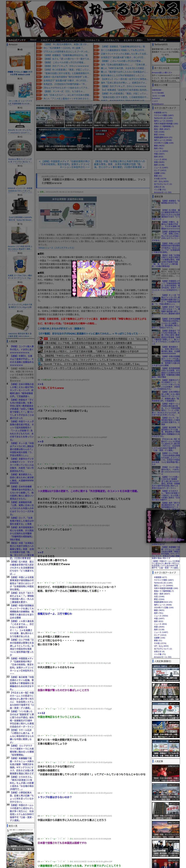186x868 pixels.
Task: Click the http://crx7601.com URL in header
Action: pos(164,17)
